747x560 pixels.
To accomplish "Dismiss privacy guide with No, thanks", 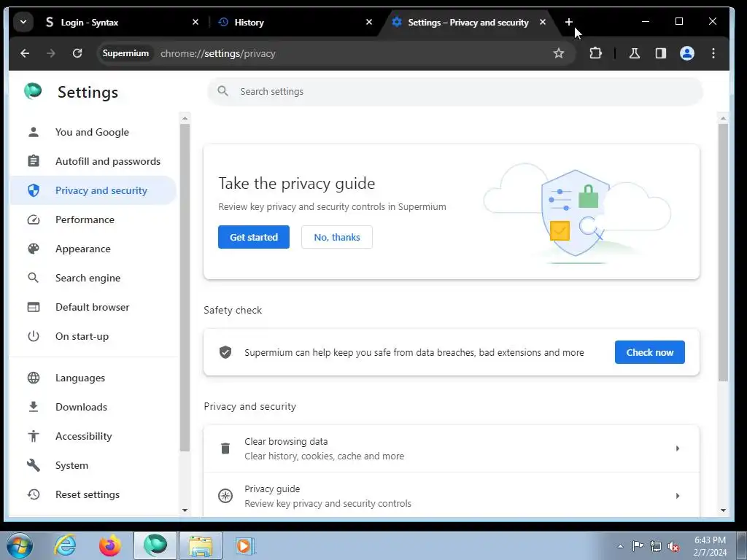I will click(x=337, y=237).
